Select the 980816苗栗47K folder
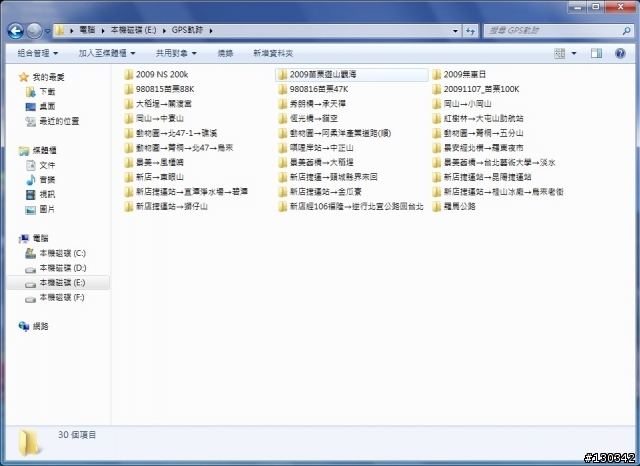 [x=313, y=89]
